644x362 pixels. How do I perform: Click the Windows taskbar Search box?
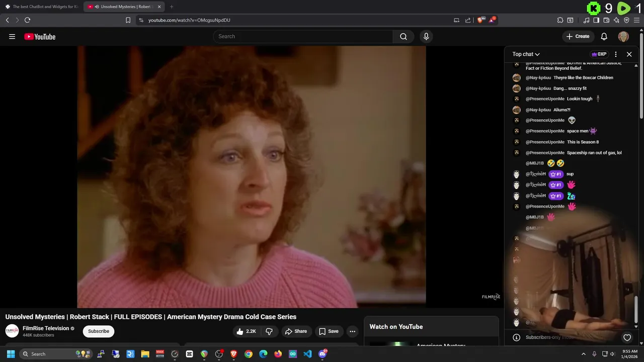(x=56, y=354)
